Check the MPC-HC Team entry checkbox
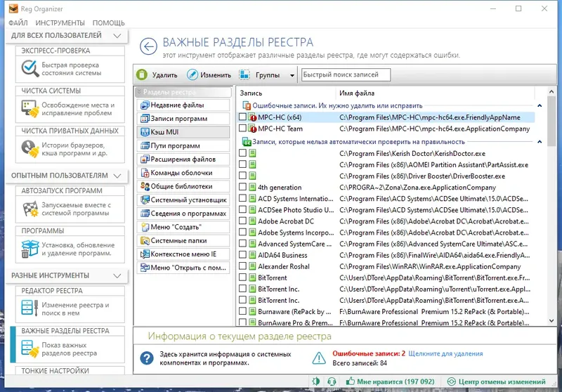The width and height of the screenshot is (562, 392). 242,129
